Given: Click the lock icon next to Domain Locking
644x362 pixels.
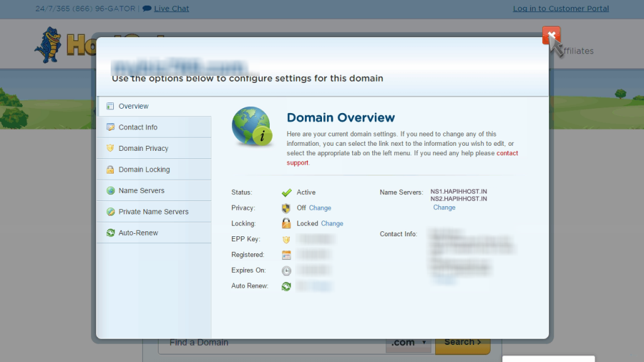Looking at the screenshot, I should (110, 169).
